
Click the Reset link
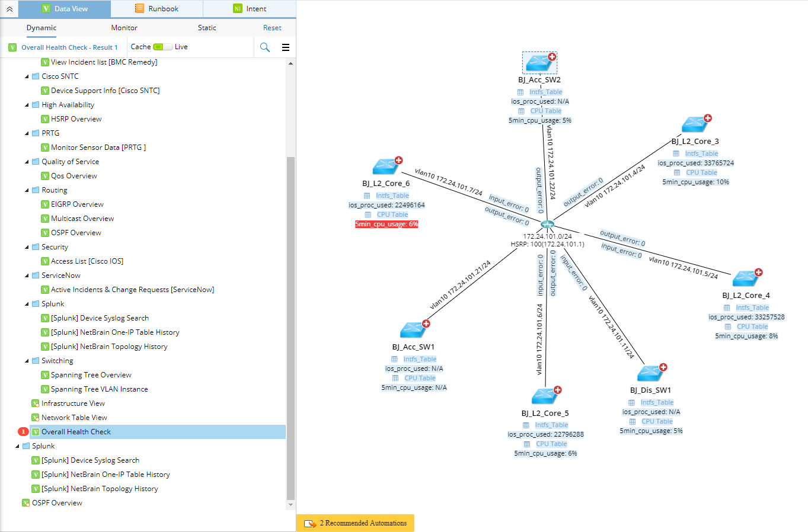tap(272, 28)
